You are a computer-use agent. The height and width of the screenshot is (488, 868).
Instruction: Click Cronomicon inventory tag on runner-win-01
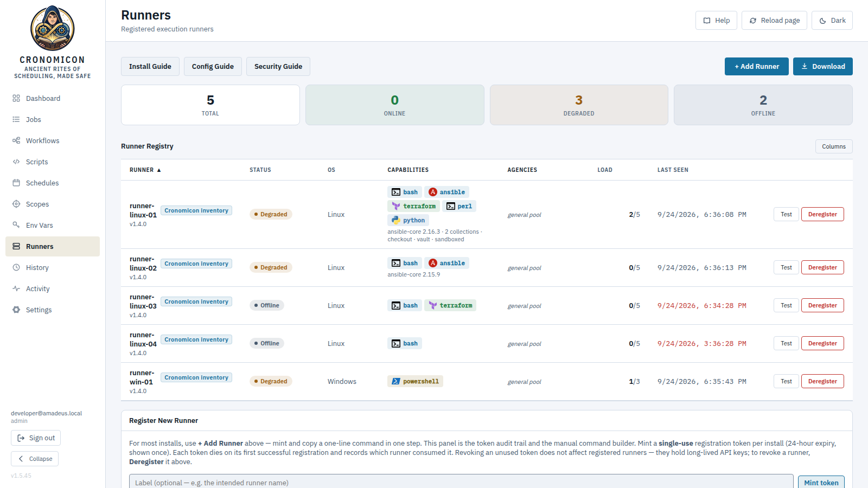click(x=196, y=377)
